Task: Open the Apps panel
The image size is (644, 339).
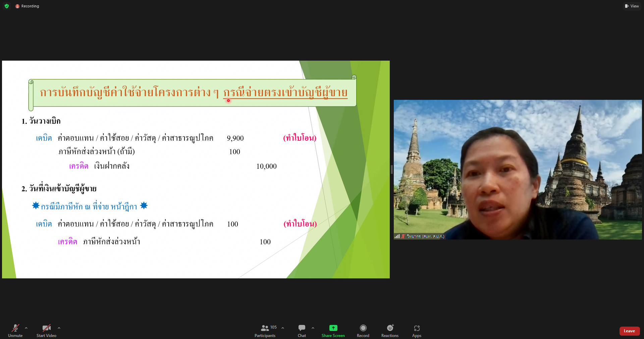Action: [417, 331]
